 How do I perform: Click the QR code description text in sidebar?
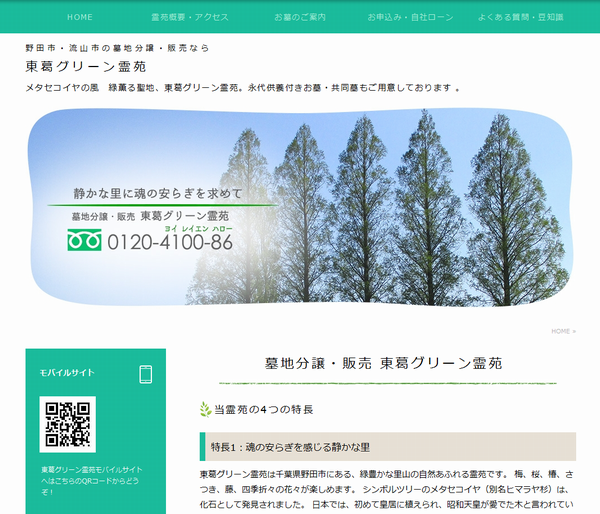click(91, 481)
